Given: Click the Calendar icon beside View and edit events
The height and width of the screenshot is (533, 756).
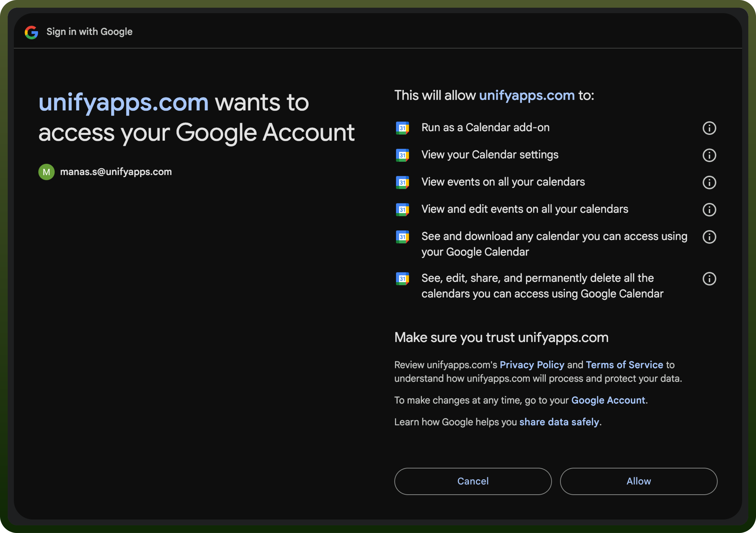Looking at the screenshot, I should [x=402, y=210].
